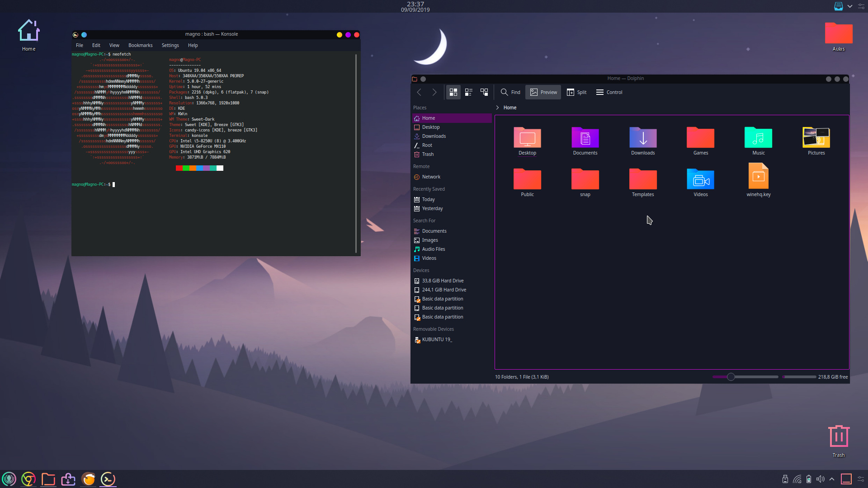Expand the system tray hidden icons arrow
Viewport: 868px width, 488px height.
pos(832,479)
